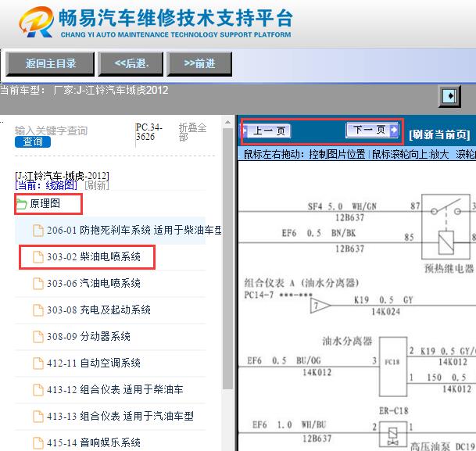Click the left panel vertical scrollbar thumb
The image size is (476, 451).
(227, 258)
